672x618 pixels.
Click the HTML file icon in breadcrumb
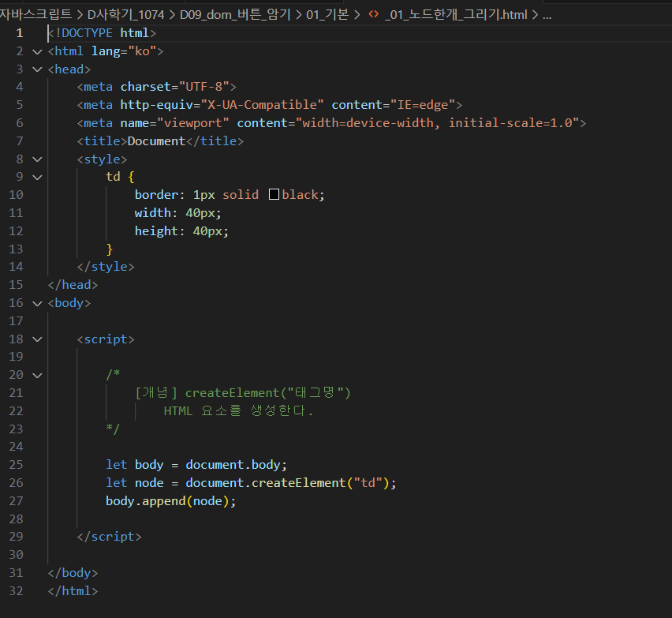click(x=374, y=14)
